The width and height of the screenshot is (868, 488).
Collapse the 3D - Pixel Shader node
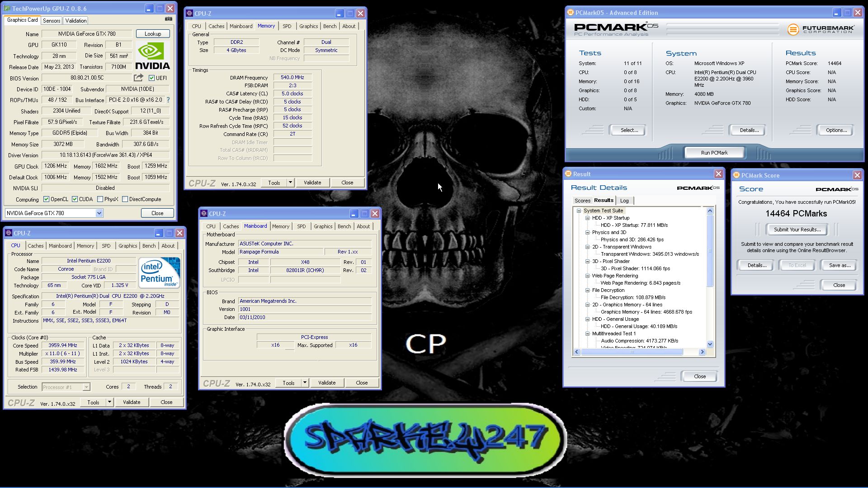point(587,261)
